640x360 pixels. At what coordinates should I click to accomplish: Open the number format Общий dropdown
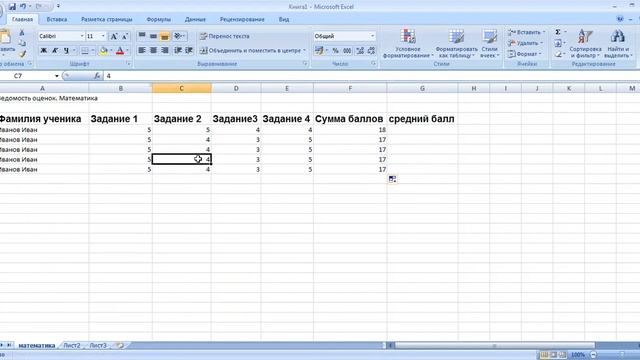point(372,36)
